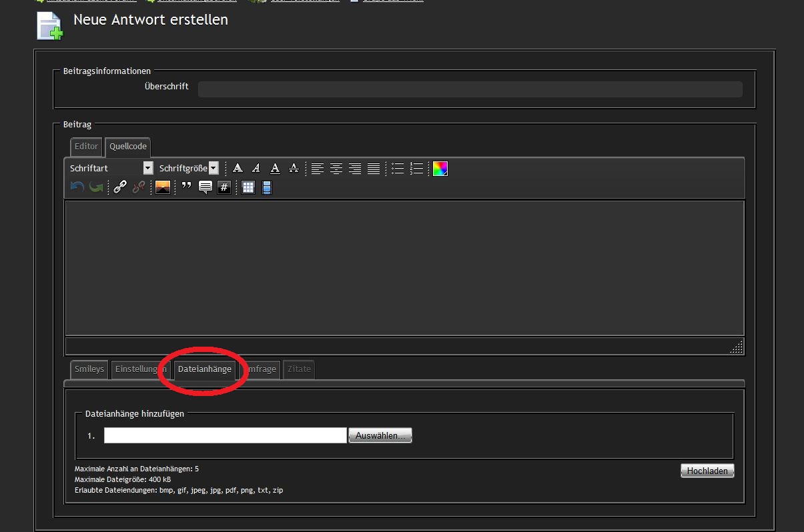Select the Dateianhänge tab
804x532 pixels.
205,369
